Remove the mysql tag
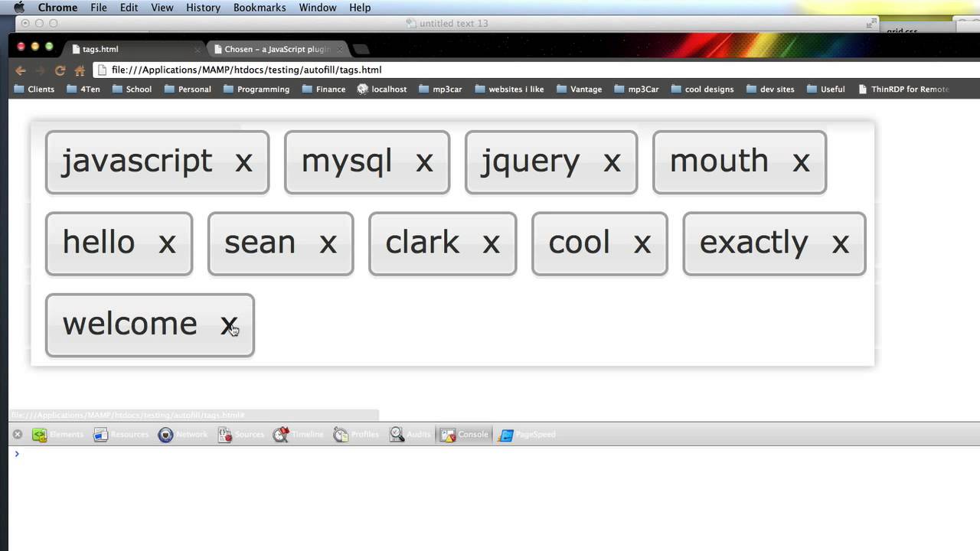980x551 pixels. click(424, 162)
